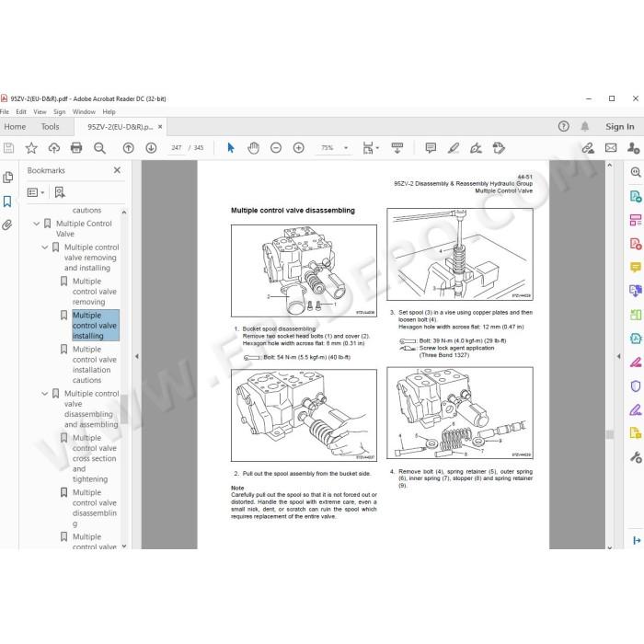Select the Highlight text pen tool

[453, 148]
